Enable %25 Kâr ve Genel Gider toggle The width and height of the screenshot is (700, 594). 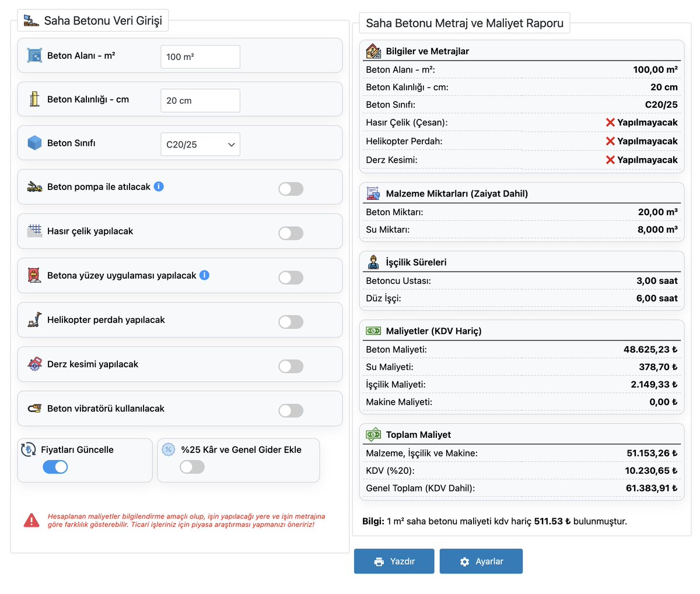pyautogui.click(x=192, y=467)
